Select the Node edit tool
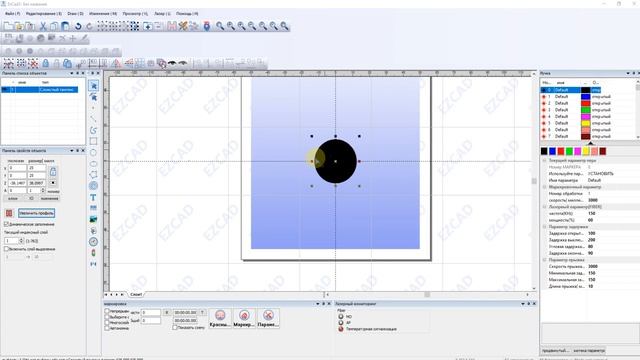 93,97
